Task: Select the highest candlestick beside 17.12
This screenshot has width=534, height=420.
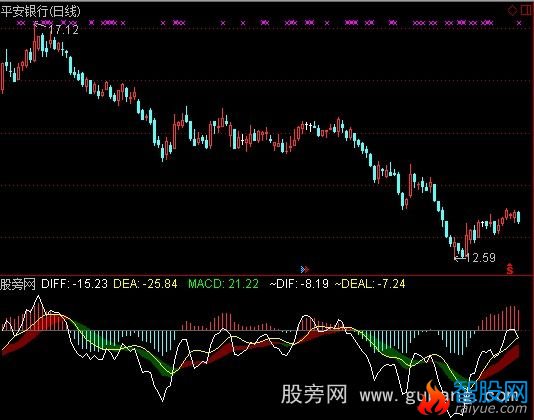Action: point(35,42)
